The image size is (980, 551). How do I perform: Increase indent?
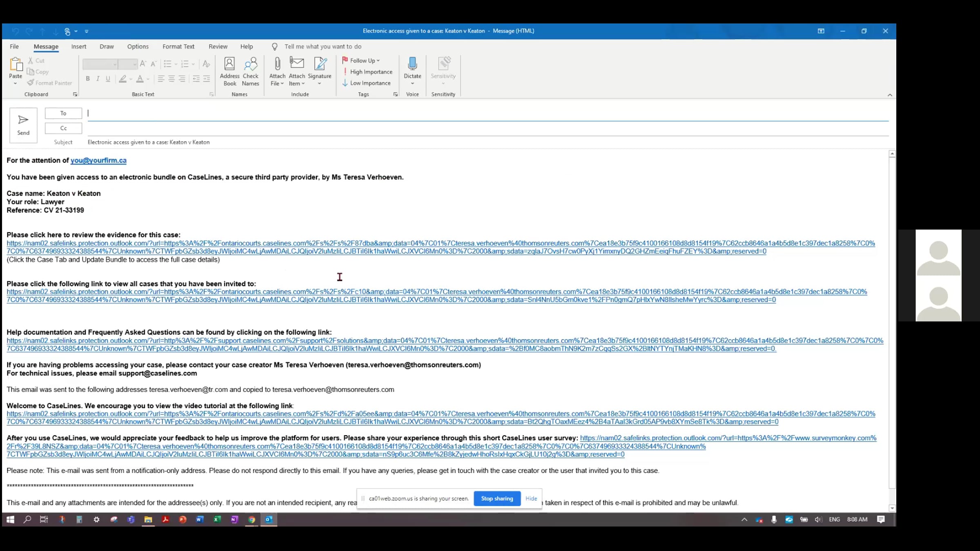point(207,79)
